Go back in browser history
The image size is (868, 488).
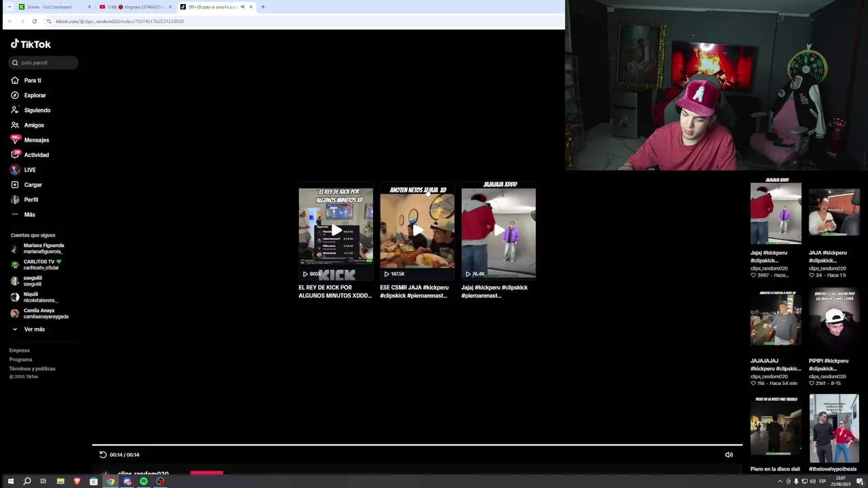(x=10, y=21)
